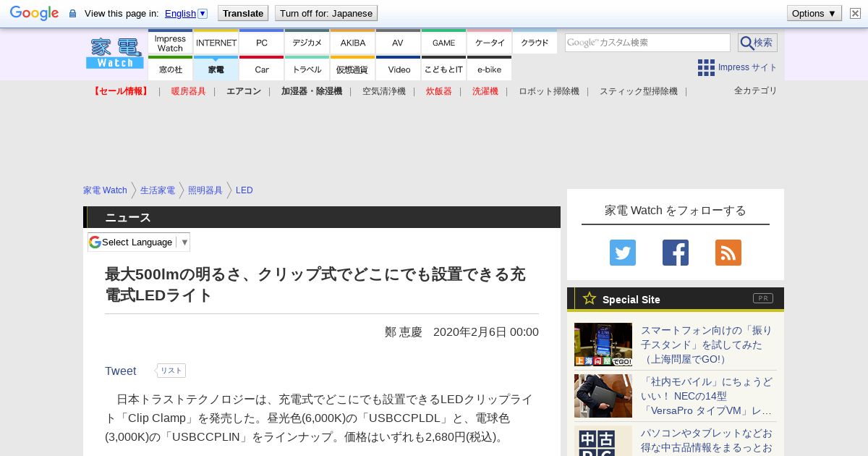Image resolution: width=868 pixels, height=456 pixels.
Task: Open the 中古PC article thumbnail
Action: (603, 441)
